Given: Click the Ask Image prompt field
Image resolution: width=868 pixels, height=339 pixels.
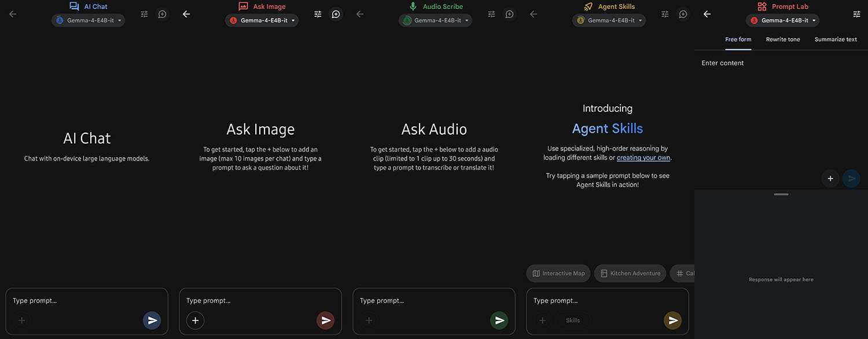Looking at the screenshot, I should click(x=260, y=301).
